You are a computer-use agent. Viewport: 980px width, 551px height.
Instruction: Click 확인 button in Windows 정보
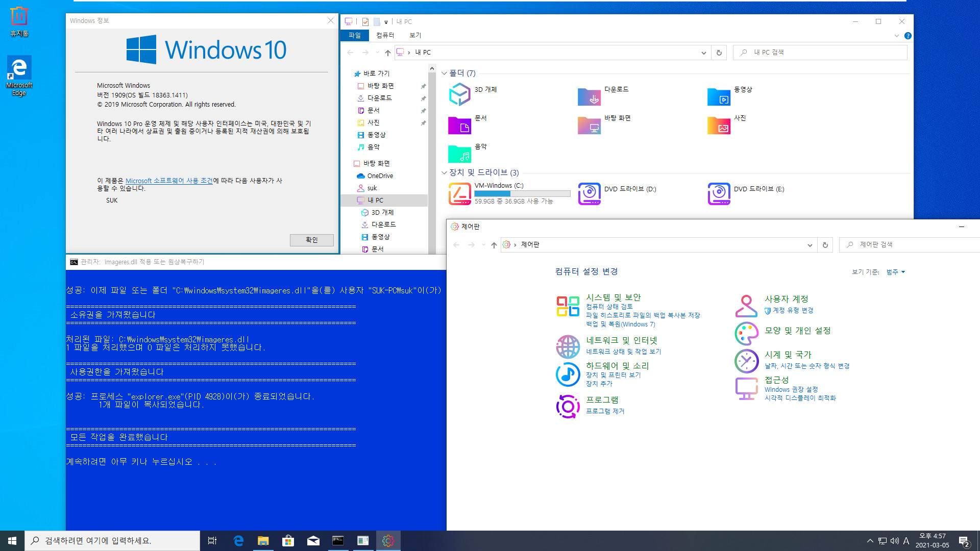pos(312,240)
